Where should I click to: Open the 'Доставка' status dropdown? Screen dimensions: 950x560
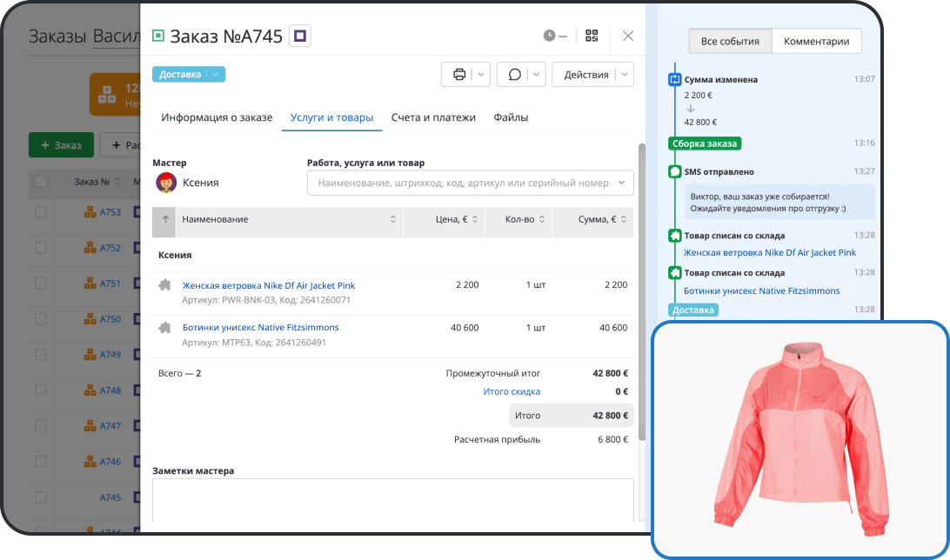coord(189,75)
